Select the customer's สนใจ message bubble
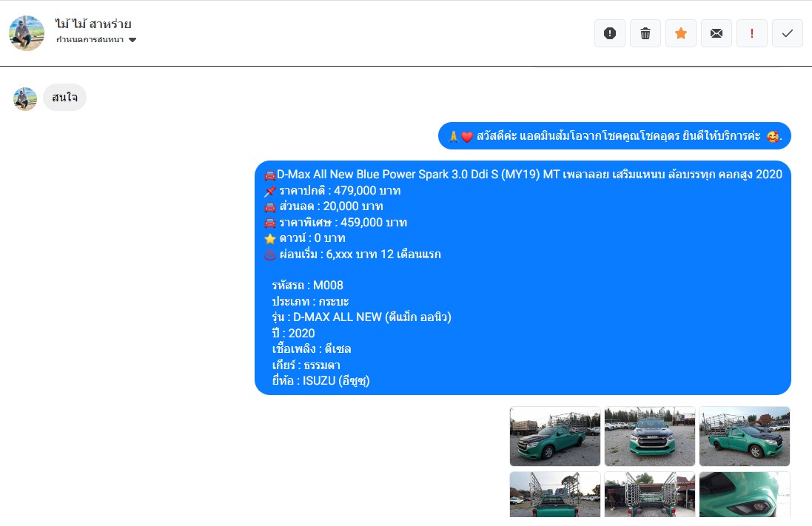This screenshot has height=526, width=812. pos(64,98)
